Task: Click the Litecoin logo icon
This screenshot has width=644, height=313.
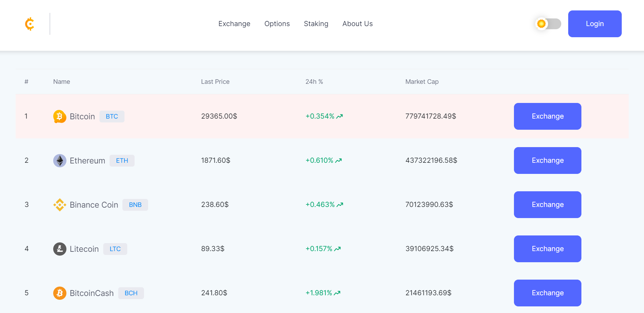Action: (x=60, y=249)
